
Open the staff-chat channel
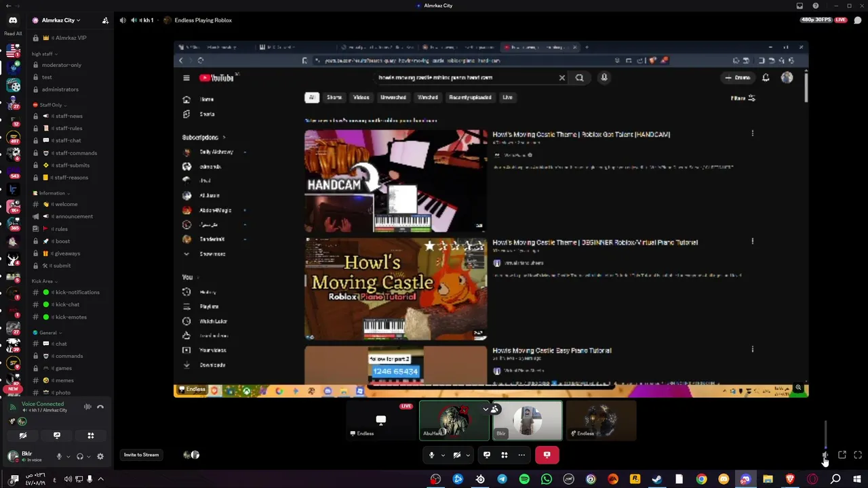click(68, 140)
